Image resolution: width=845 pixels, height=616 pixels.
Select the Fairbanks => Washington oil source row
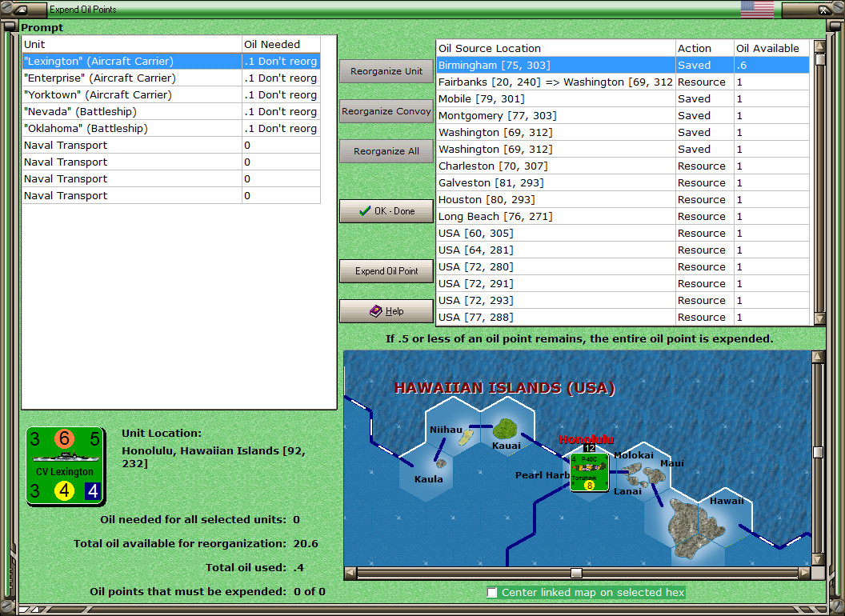[623, 82]
